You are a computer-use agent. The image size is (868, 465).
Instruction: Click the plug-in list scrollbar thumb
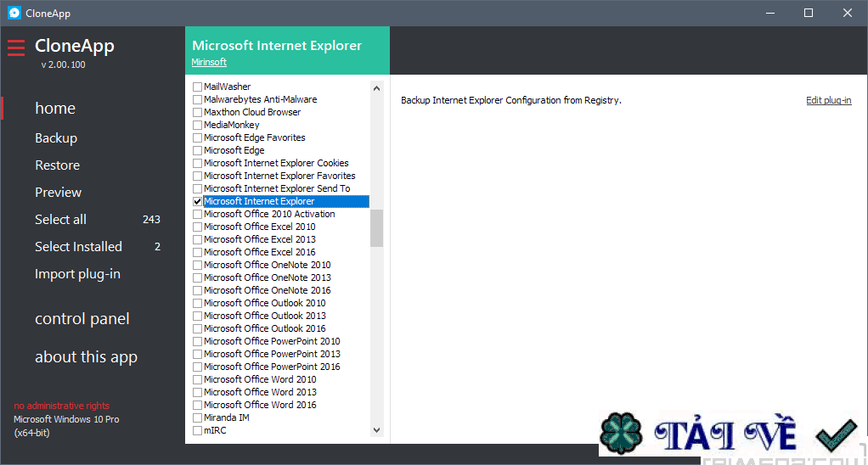coord(376,227)
